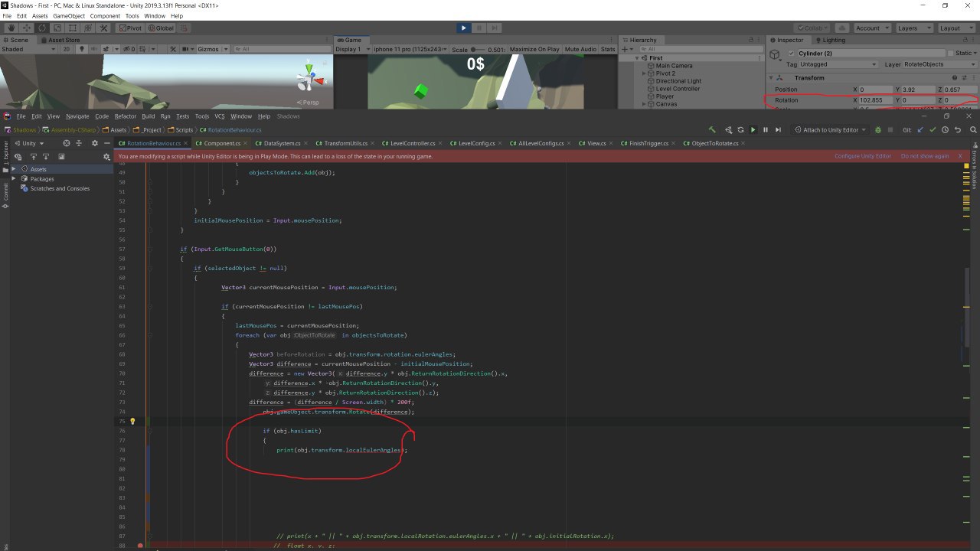The width and height of the screenshot is (980, 551).
Task: Open the Account dropdown
Action: [871, 28]
